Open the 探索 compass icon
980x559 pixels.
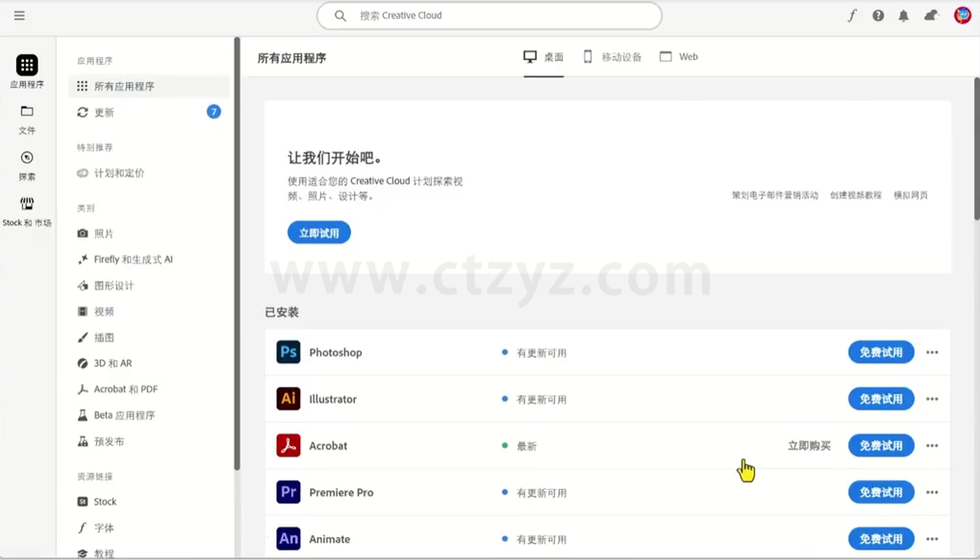pyautogui.click(x=27, y=158)
